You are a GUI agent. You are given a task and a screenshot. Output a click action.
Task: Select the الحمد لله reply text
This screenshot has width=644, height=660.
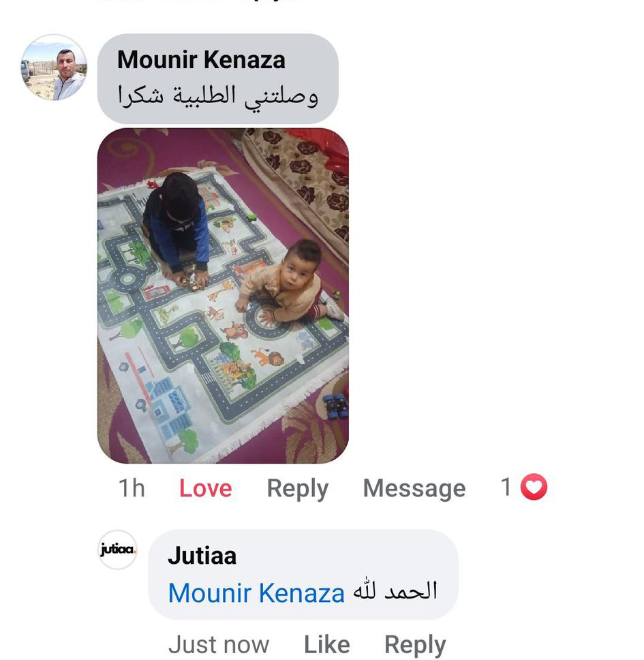coord(395,590)
